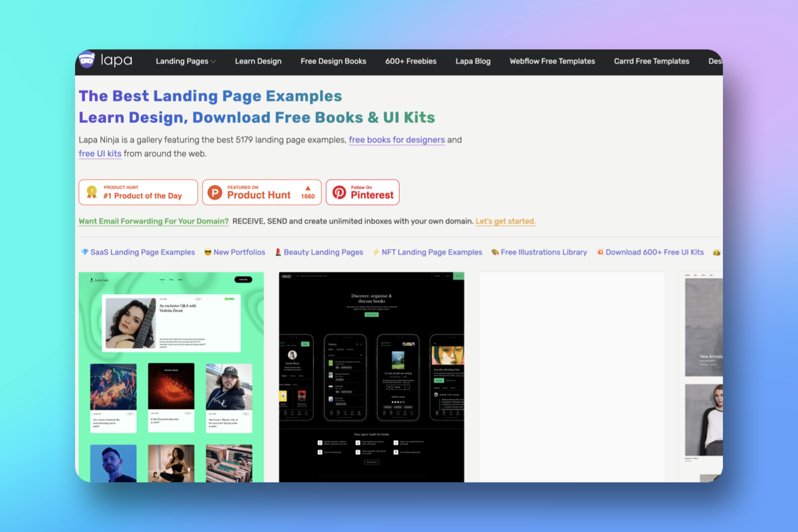Open Webflow Free Templates
Image resolution: width=798 pixels, height=532 pixels.
(553, 61)
